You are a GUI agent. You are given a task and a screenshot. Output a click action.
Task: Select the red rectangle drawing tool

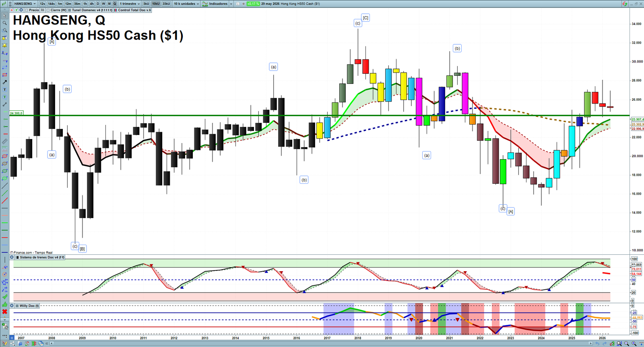point(4,75)
